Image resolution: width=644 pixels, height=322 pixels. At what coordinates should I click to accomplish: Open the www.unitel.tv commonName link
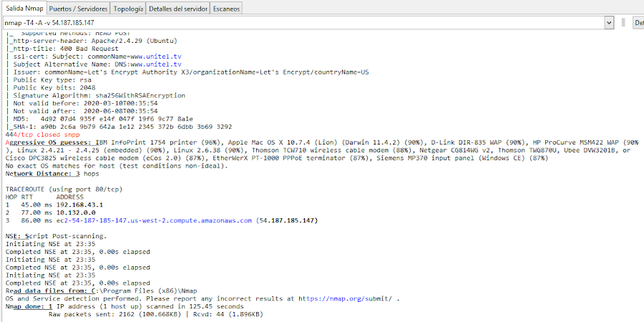156,57
